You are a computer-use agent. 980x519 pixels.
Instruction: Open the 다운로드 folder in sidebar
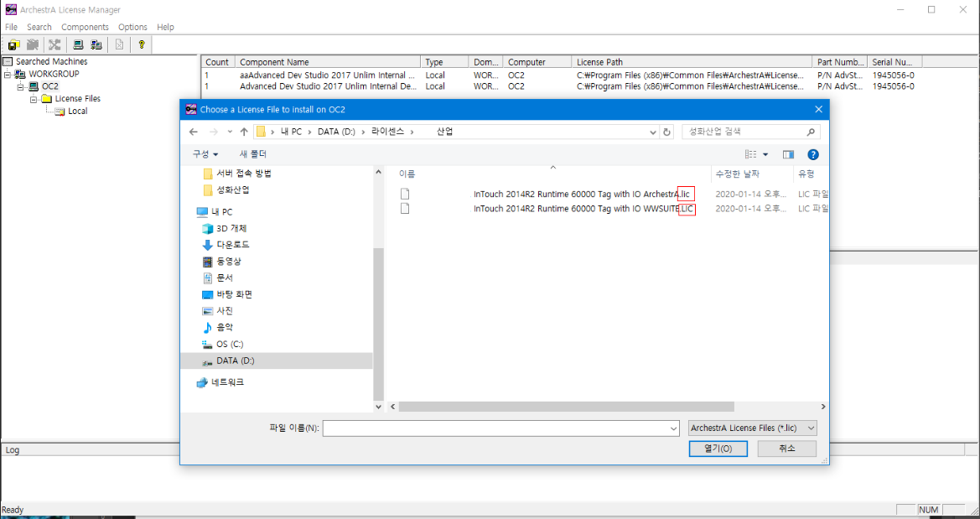click(x=226, y=245)
